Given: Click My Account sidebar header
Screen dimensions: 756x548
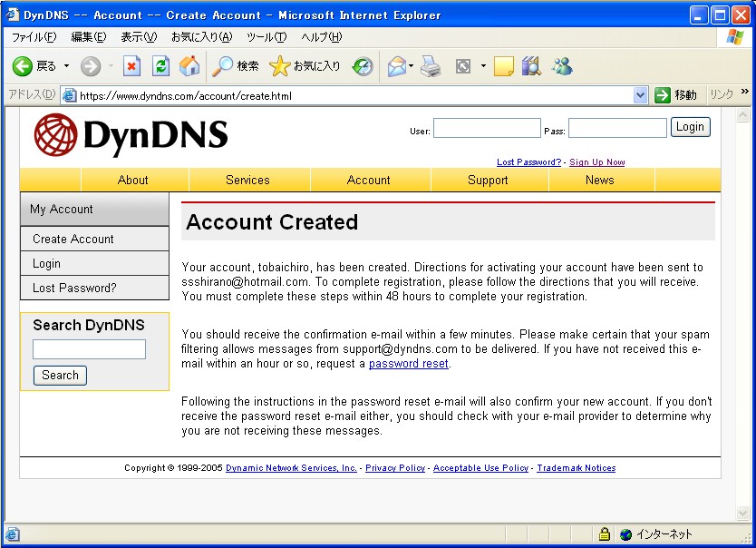Looking at the screenshot, I should (x=94, y=209).
